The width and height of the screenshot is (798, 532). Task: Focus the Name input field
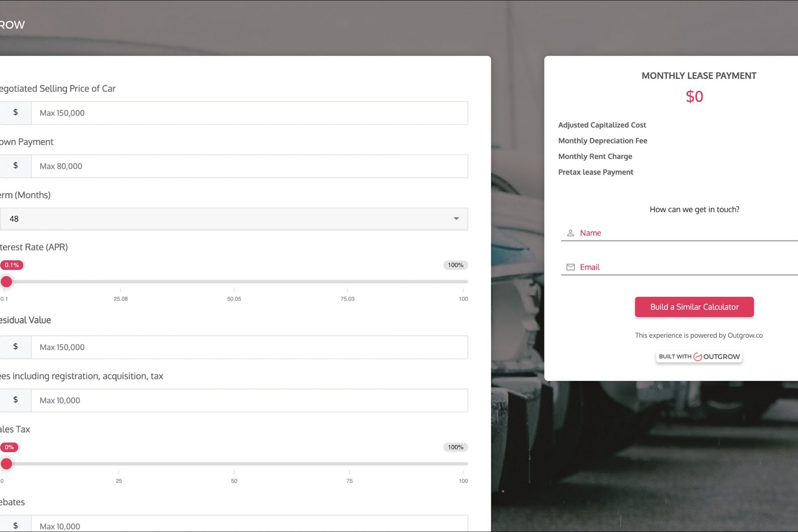pyautogui.click(x=687, y=233)
